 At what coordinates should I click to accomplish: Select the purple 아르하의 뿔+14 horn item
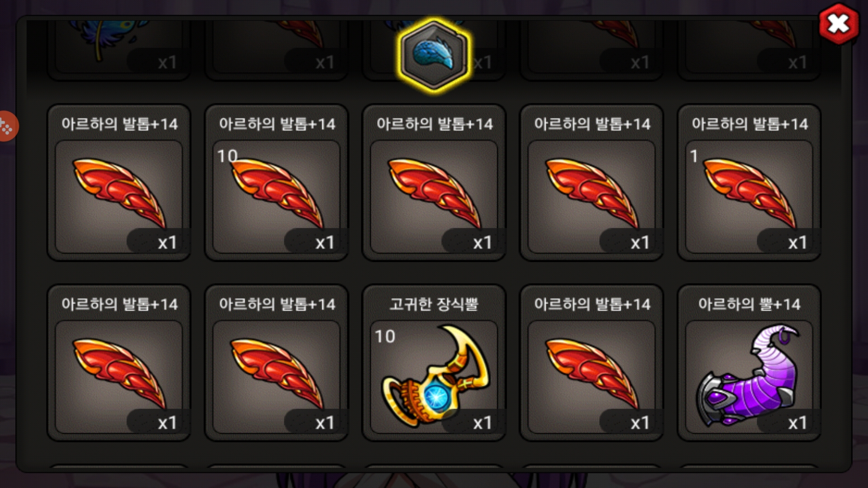pos(749,362)
